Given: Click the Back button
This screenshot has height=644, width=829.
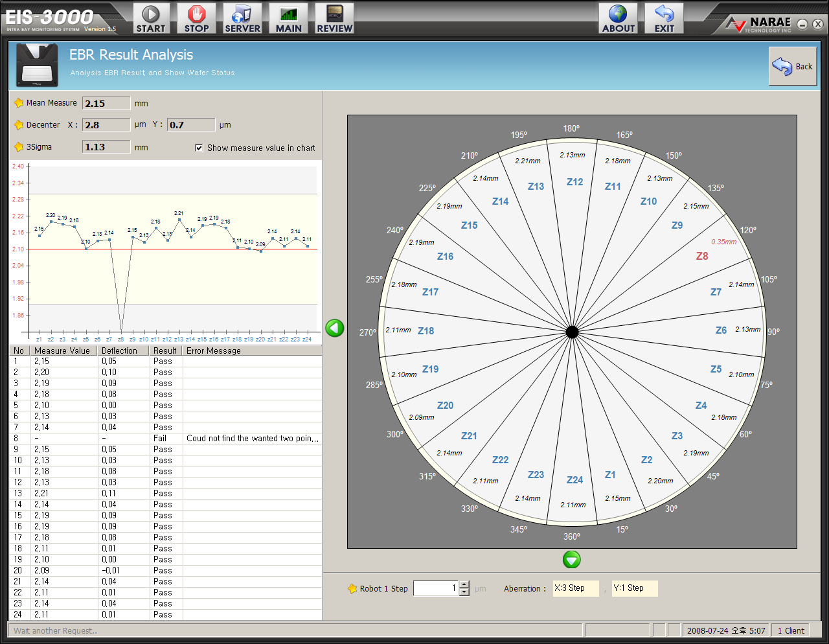Looking at the screenshot, I should point(793,66).
